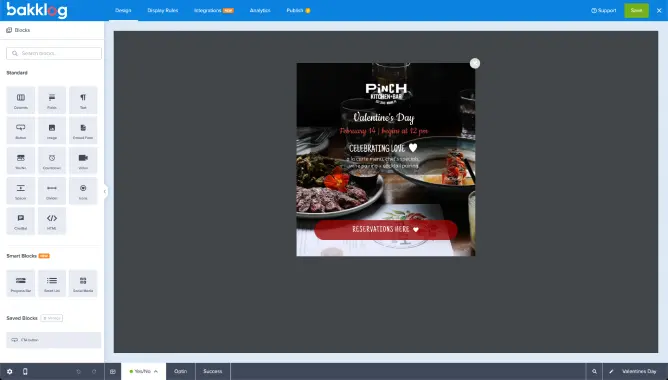The height and width of the screenshot is (380, 668).
Task: Open settings gear in bottom bar
Action: 9,371
